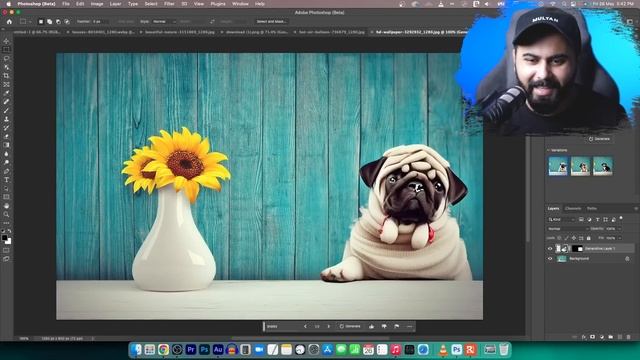Screen dimensions: 640x360
Task: Select the first variation thumbnail
Action: pyautogui.click(x=558, y=166)
